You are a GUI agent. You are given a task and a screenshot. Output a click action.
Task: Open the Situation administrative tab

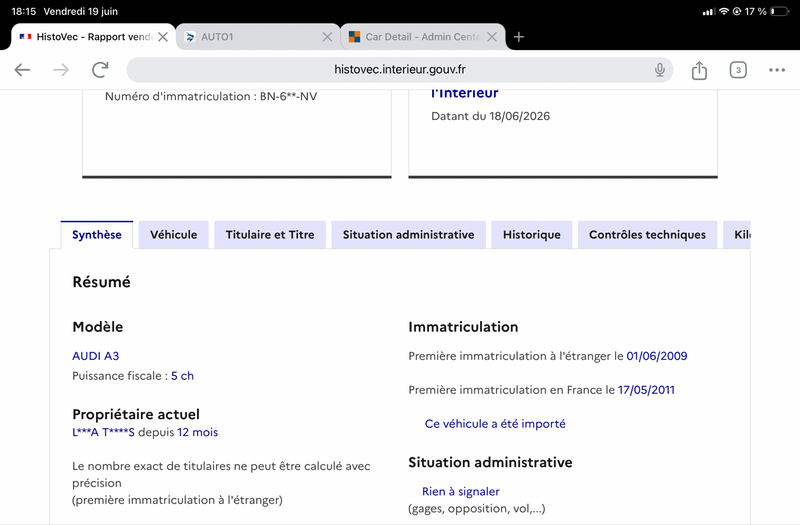click(x=409, y=235)
